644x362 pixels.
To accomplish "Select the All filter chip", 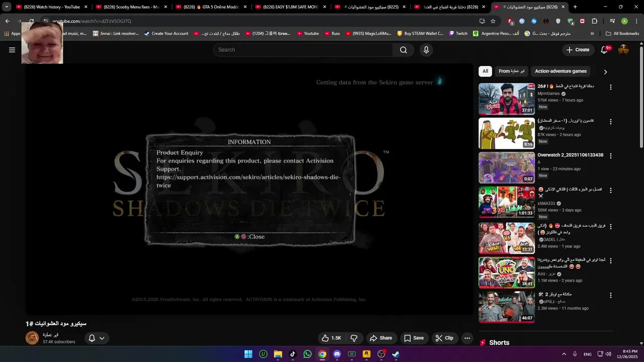I will point(485,71).
